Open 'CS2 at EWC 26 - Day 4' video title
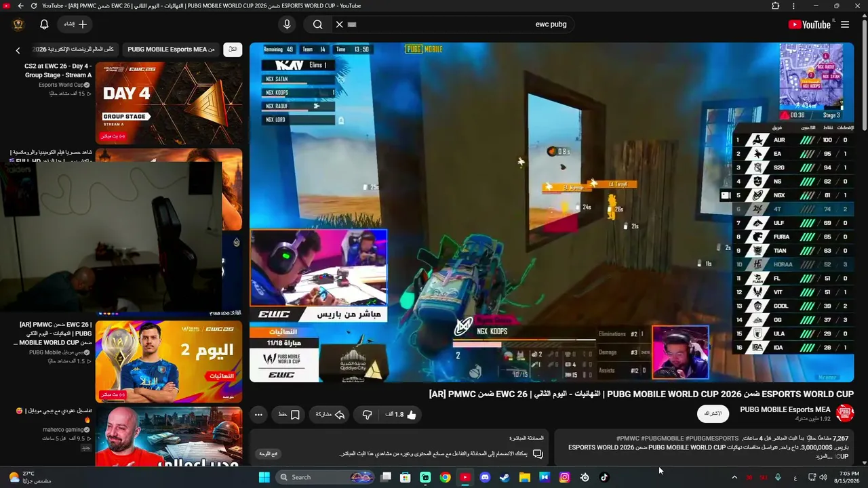 tap(58, 70)
